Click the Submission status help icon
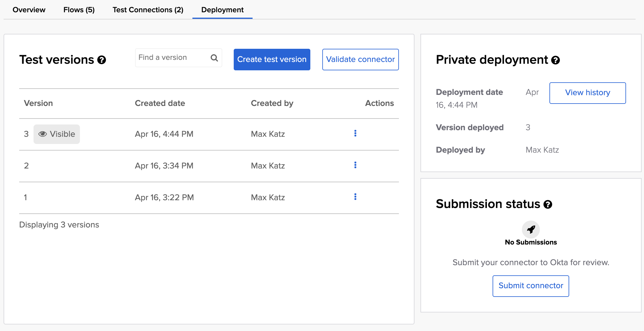 pos(548,204)
